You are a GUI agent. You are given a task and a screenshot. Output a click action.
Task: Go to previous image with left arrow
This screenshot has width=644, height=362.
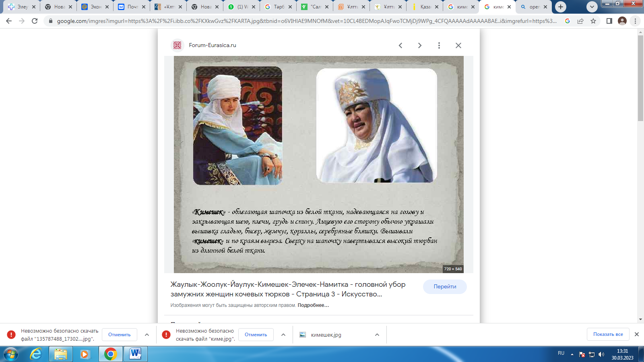tap(400, 45)
